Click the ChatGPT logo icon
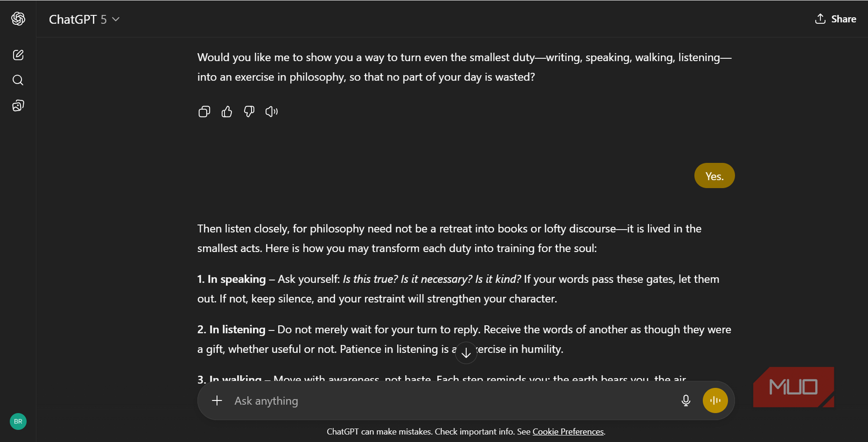The height and width of the screenshot is (442, 868). point(18,19)
